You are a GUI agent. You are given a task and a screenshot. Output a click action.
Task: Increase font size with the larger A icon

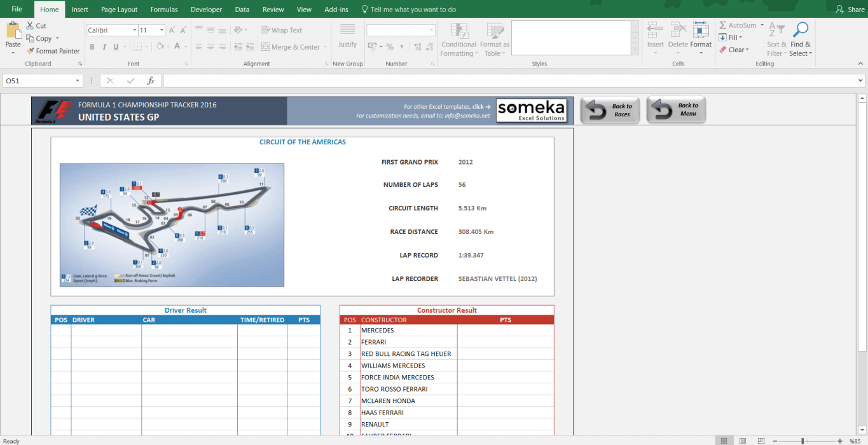click(x=173, y=31)
